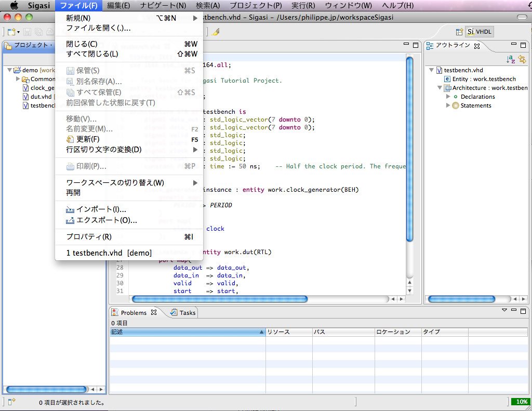This screenshot has height=411, width=532.
Task: Maximize the editor area
Action: click(416, 45)
